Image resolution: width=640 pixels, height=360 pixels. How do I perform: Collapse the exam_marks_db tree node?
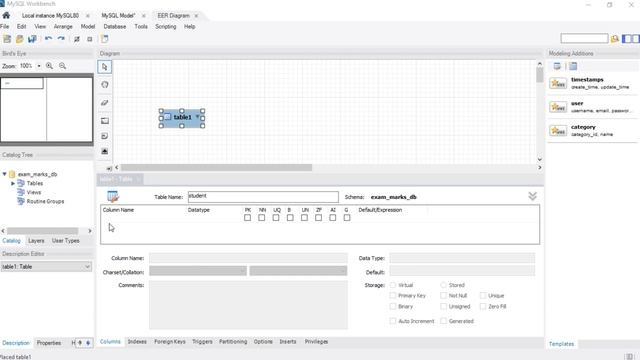pyautogui.click(x=4, y=174)
